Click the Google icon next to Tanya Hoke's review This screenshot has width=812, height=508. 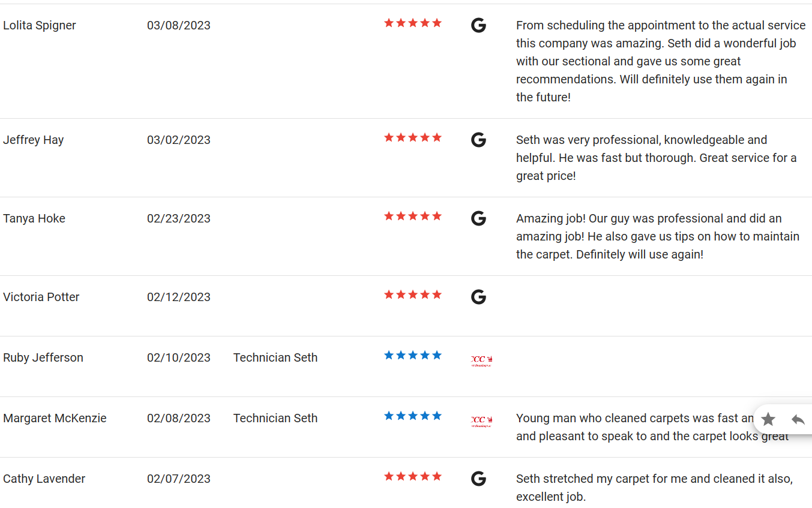click(478, 218)
